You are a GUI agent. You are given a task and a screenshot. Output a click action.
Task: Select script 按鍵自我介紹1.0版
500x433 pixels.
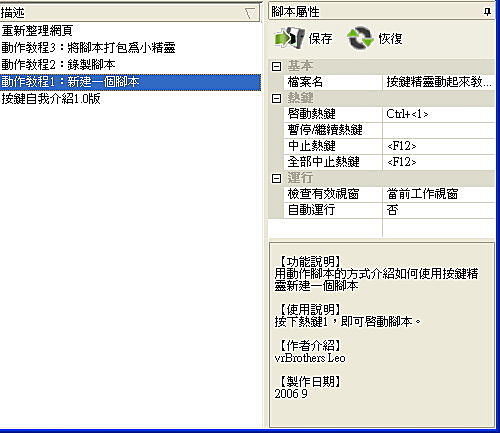(x=130, y=99)
